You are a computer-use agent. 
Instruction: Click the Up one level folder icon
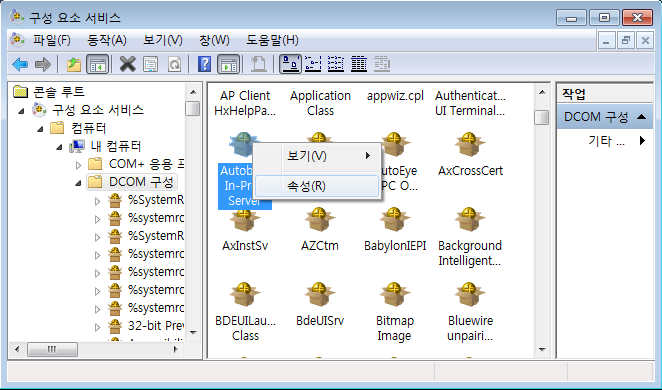[74, 65]
